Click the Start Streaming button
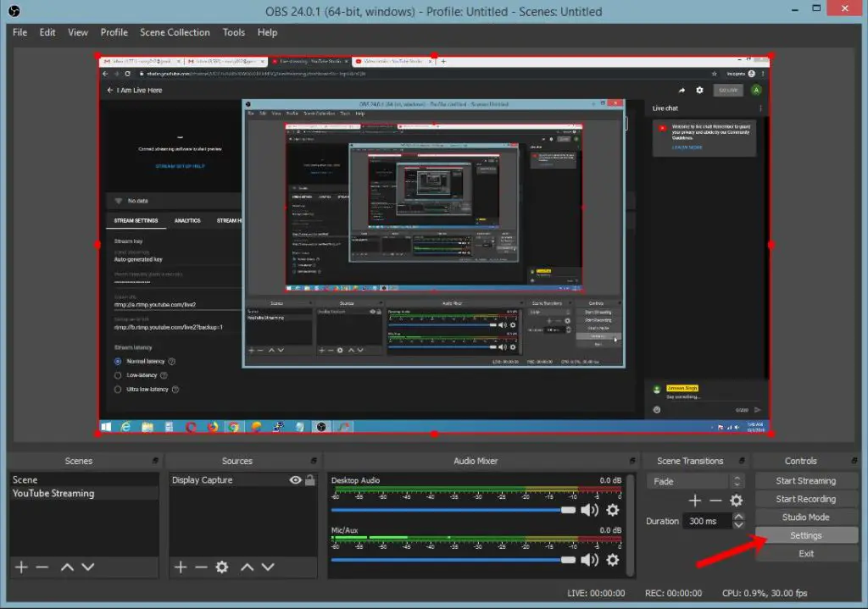The width and height of the screenshot is (868, 609). click(806, 480)
